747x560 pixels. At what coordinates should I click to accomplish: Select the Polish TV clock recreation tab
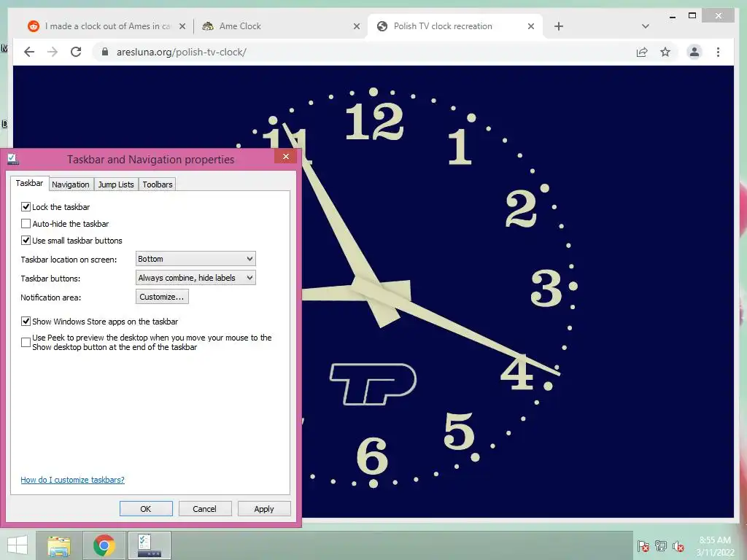tap(455, 26)
